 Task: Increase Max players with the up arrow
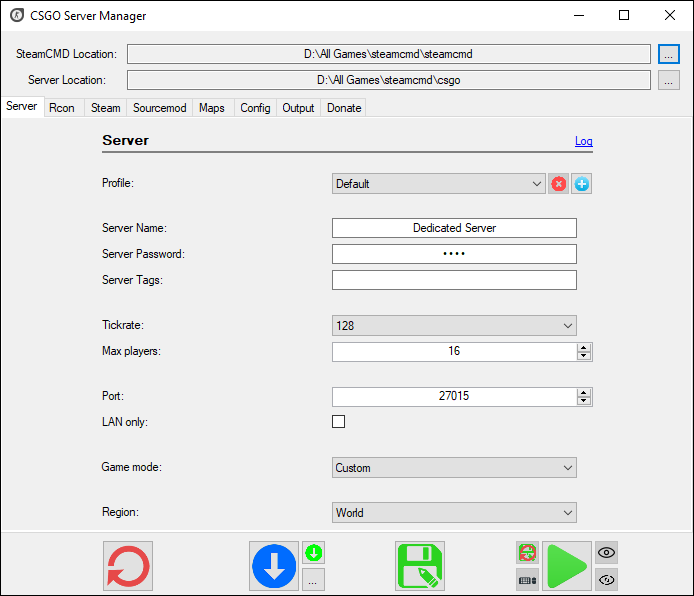tap(584, 347)
